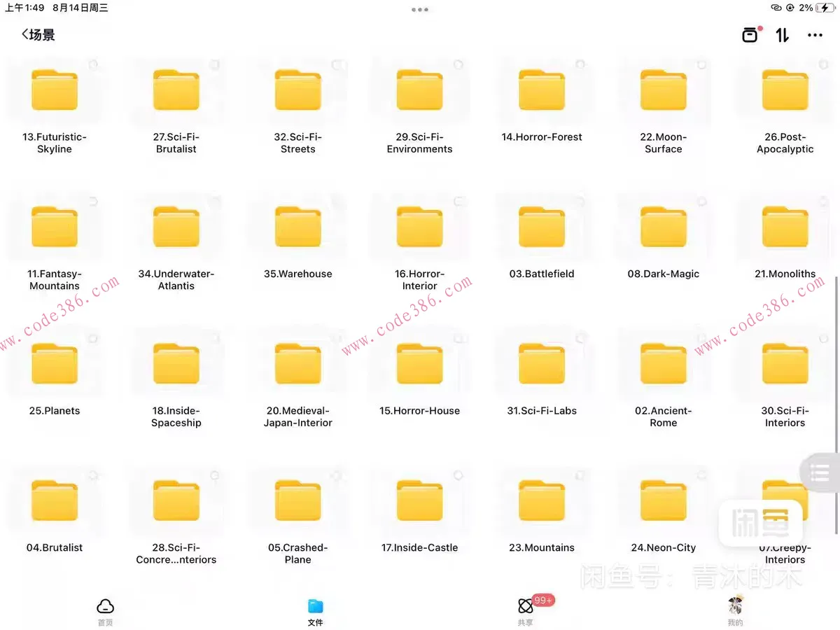Open the 18.Inside-Spaceship folder icon
Image resolution: width=840 pixels, height=630 pixels.
pos(176,363)
